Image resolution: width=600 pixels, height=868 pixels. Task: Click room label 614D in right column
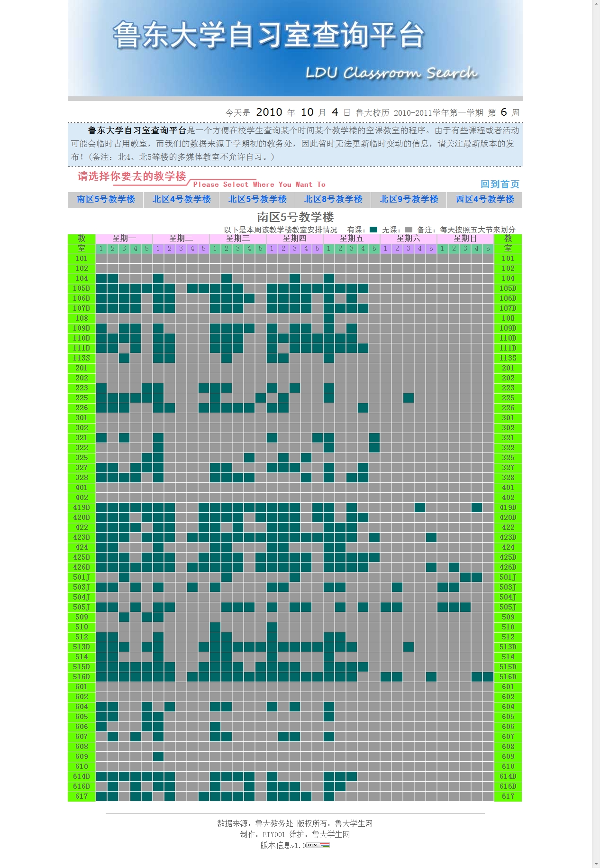(508, 776)
